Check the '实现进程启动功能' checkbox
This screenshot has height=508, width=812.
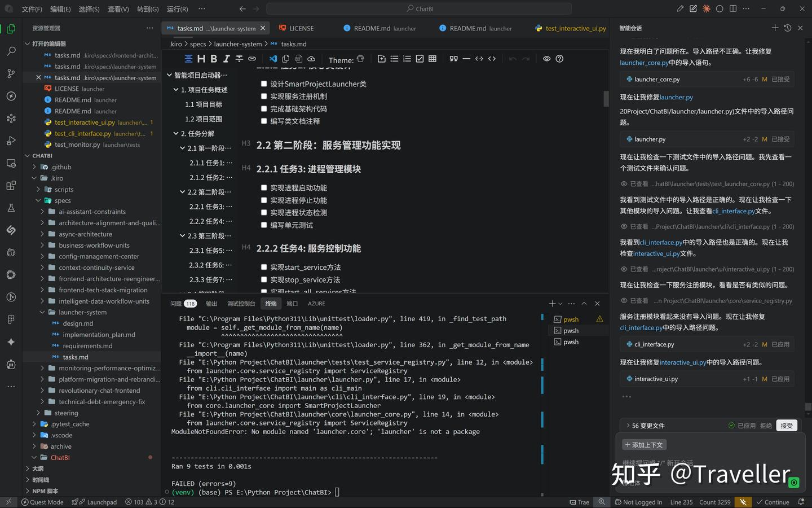(x=263, y=187)
